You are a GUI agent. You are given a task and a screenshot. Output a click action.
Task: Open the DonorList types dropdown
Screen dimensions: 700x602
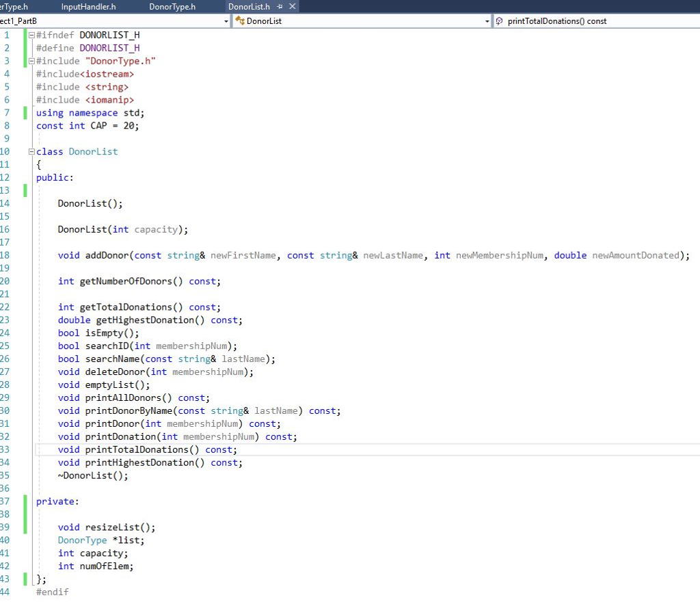(488, 21)
